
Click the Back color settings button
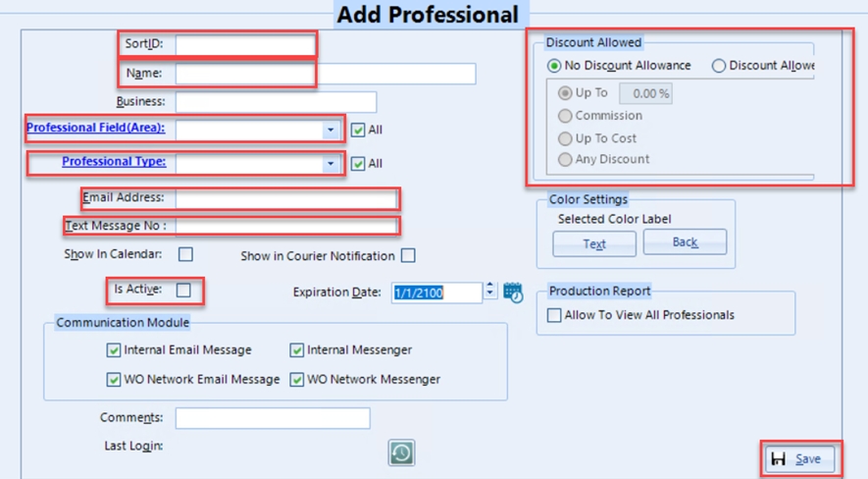tap(685, 242)
